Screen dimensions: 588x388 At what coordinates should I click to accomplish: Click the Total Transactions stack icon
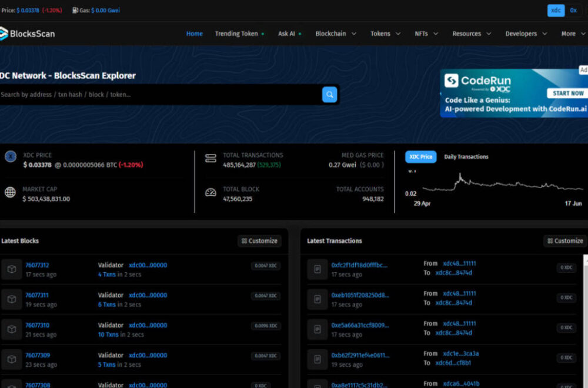click(x=211, y=158)
